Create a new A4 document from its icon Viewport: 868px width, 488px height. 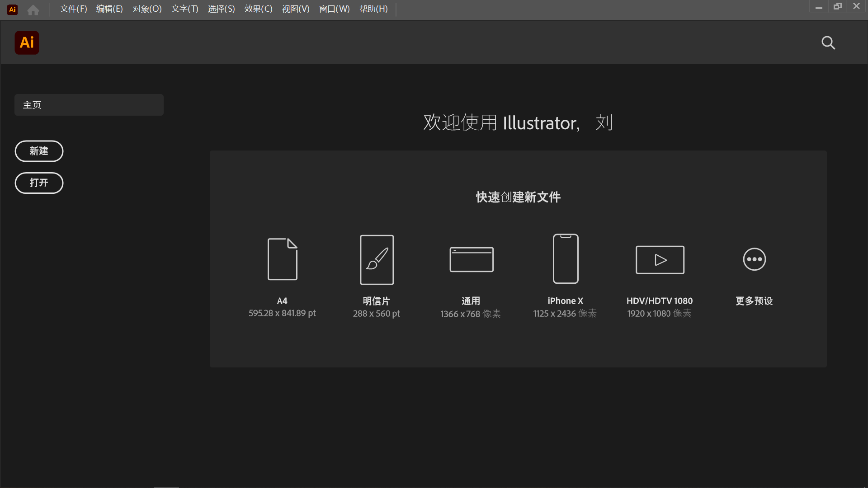[x=283, y=259]
